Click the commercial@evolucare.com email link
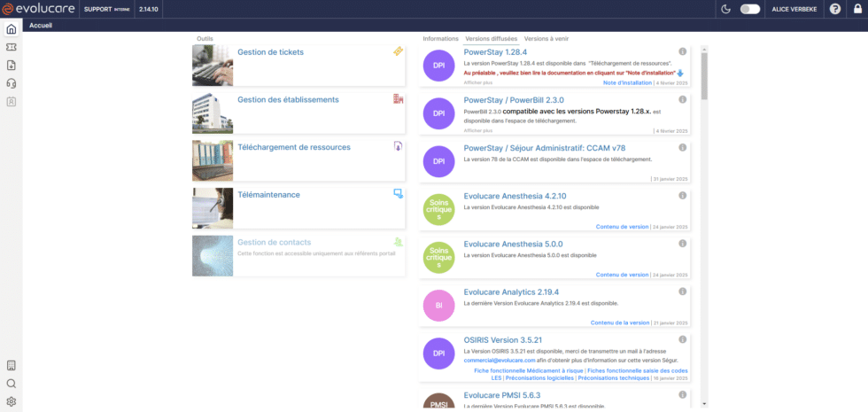Viewport: 868px width, 412px height. click(499, 361)
